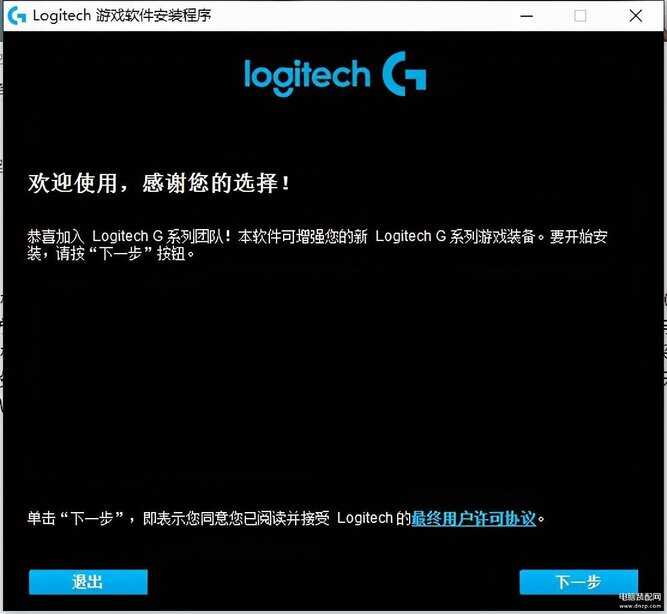Click the second paragraph line 装，请按“下一步”按钮

click(111, 254)
